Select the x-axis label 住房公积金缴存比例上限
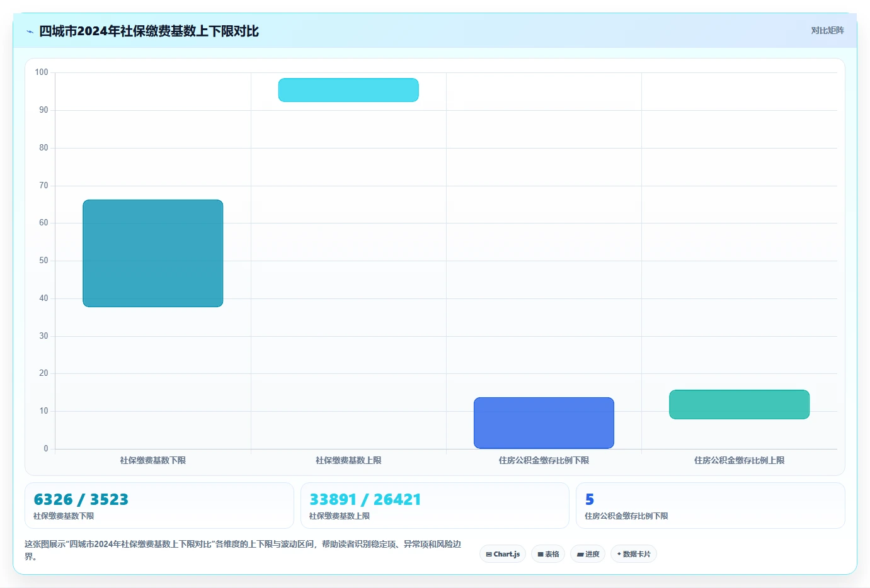Viewport: 870px width, 588px height. click(739, 460)
